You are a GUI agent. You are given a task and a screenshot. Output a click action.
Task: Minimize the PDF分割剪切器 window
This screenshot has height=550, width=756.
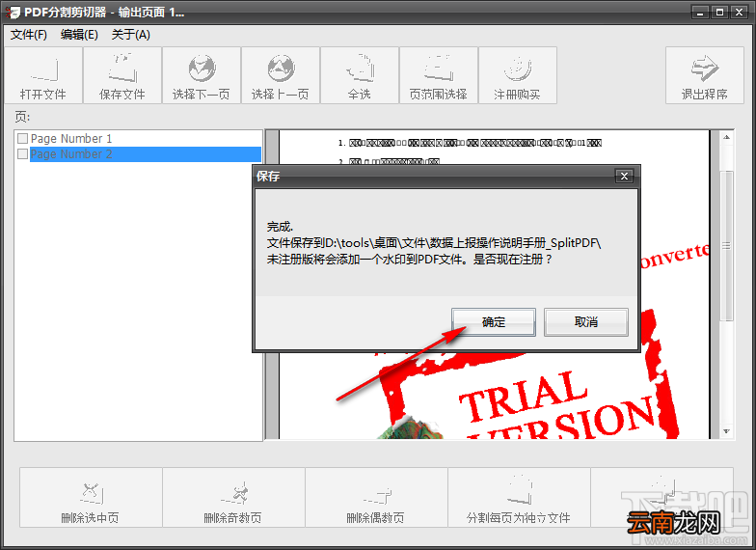coord(700,13)
